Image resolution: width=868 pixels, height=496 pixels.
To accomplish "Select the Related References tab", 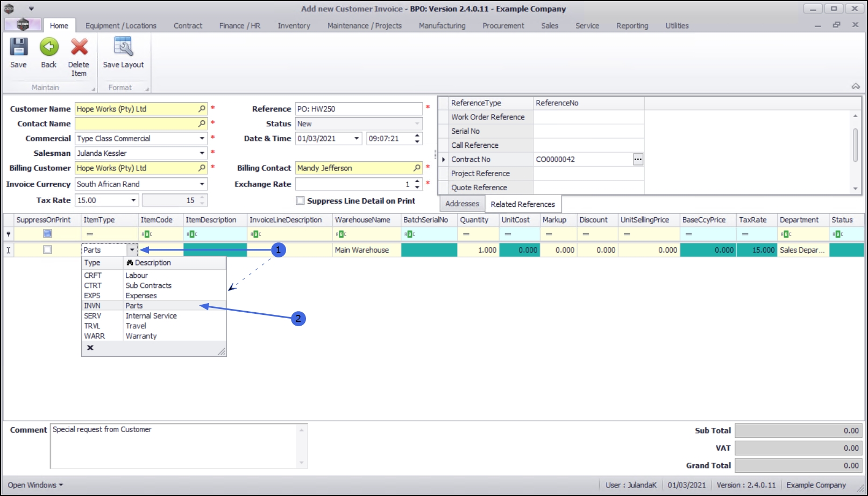I will click(523, 204).
